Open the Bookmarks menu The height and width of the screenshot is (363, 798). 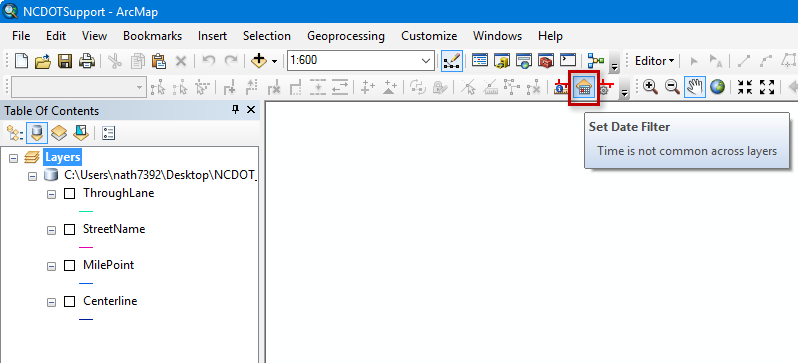click(x=153, y=36)
